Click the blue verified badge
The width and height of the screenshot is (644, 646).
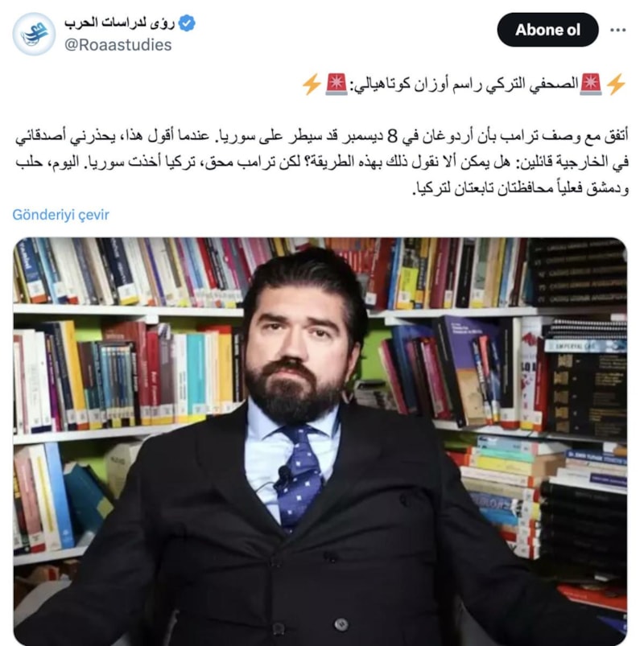tap(188, 23)
